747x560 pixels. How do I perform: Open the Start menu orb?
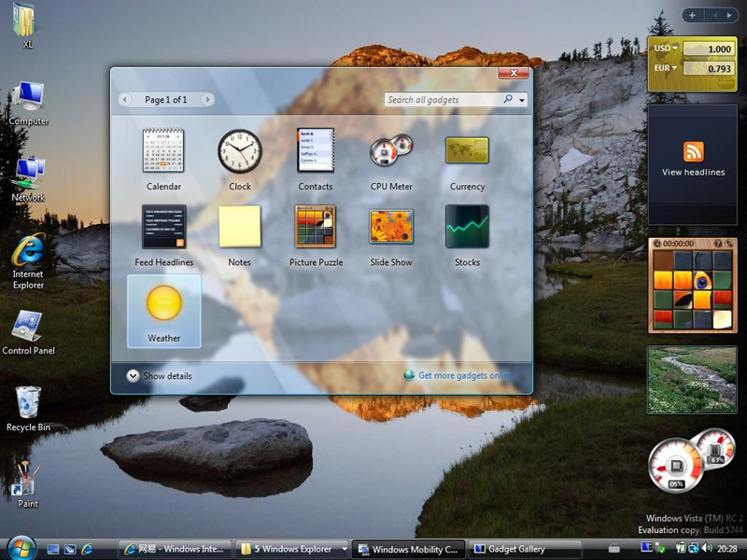(21, 548)
